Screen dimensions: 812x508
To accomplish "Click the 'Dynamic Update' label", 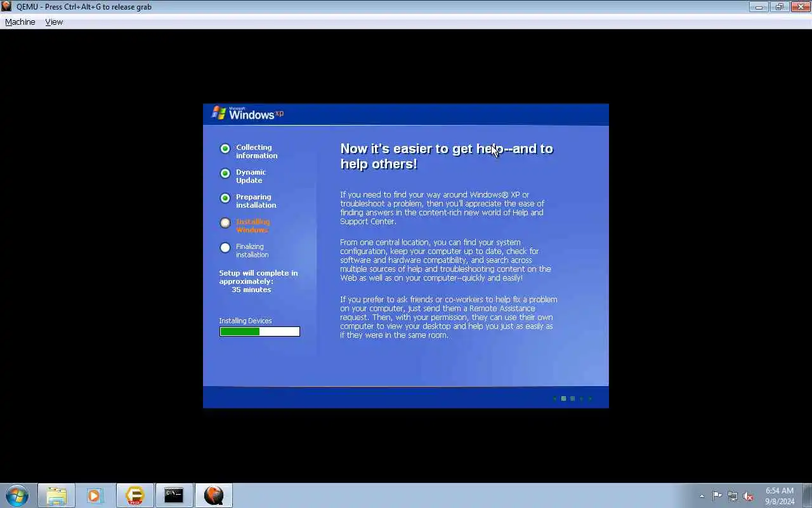I will pos(251,176).
